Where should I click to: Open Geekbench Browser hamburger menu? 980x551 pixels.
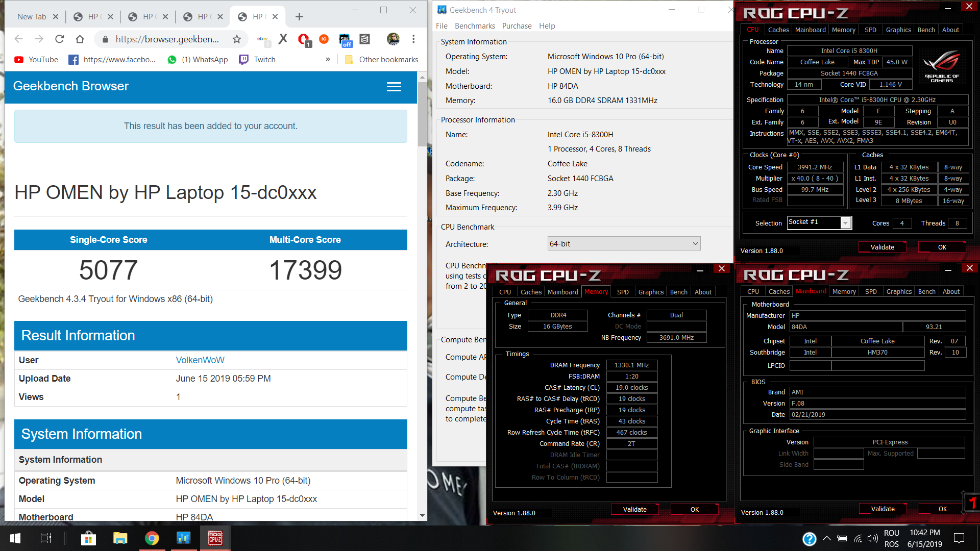coord(394,87)
